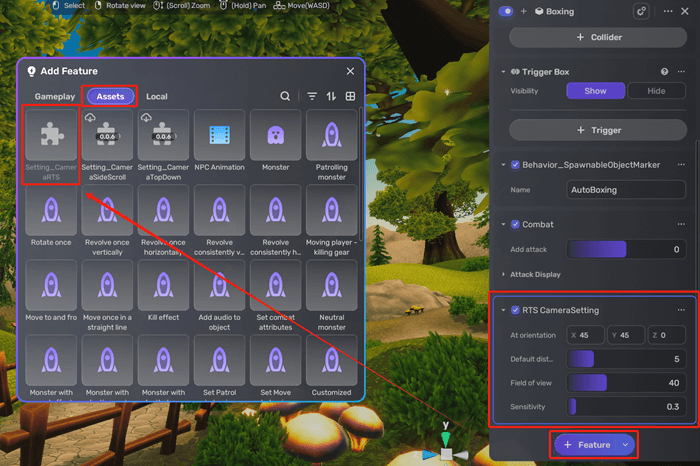Image resolution: width=700 pixels, height=466 pixels.
Task: Choose the Monster ghost asset
Action: (275, 136)
